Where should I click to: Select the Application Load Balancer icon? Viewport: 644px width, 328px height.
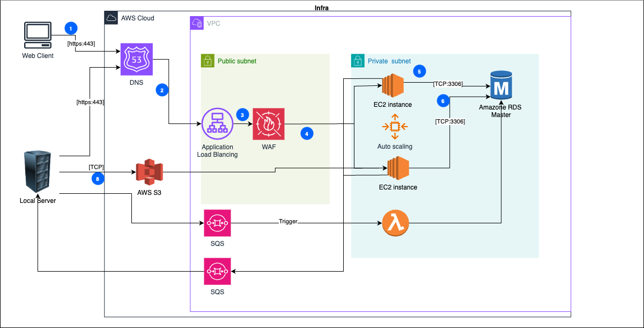218,124
